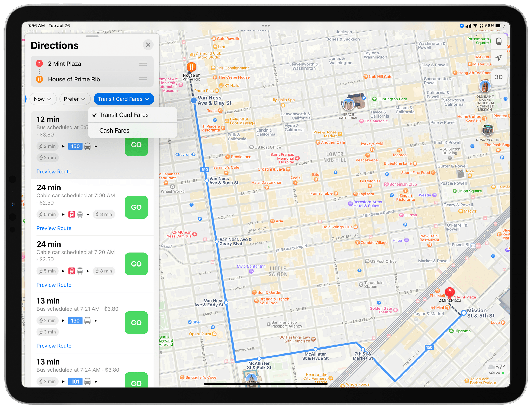Select the 2 Mint Plaza start field

(x=92, y=64)
